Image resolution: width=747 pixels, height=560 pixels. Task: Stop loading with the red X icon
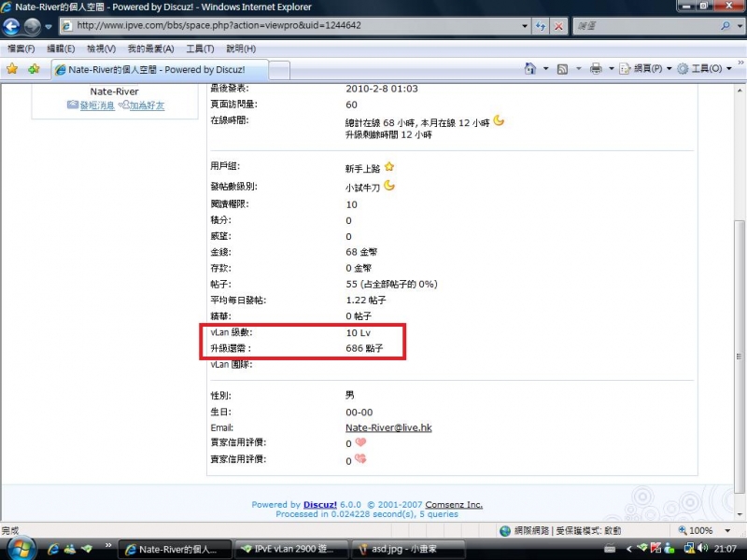(558, 26)
